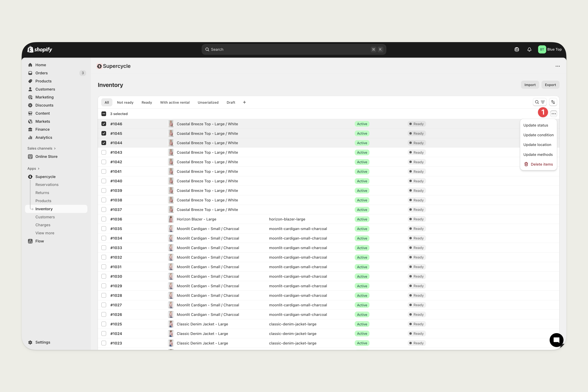Click the notifications bell icon
This screenshot has width=588, height=392.
(529, 49)
